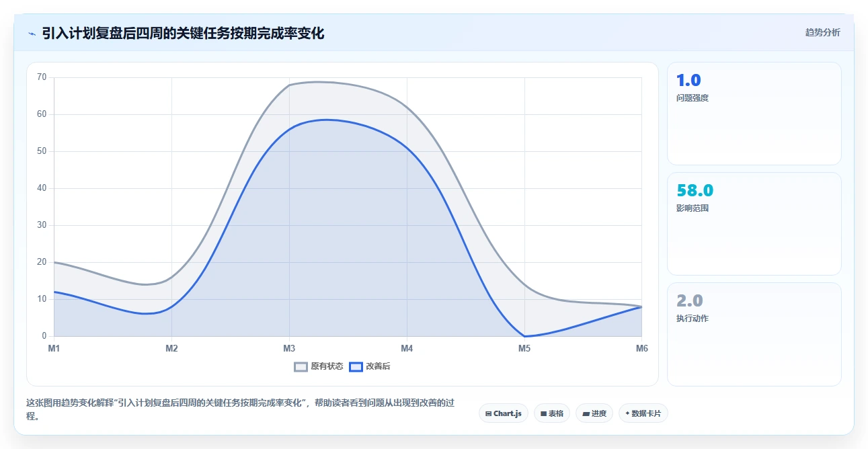
Task: Open the 影响范围 metric card
Action: pyautogui.click(x=754, y=224)
